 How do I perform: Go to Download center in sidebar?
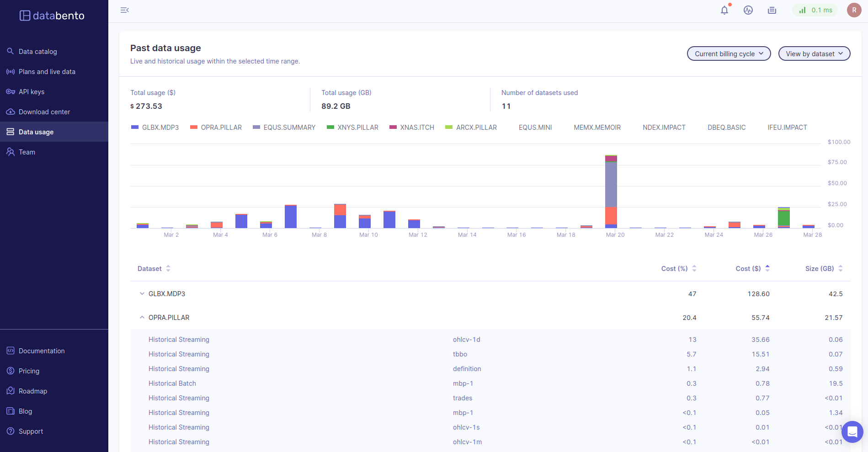tap(44, 112)
